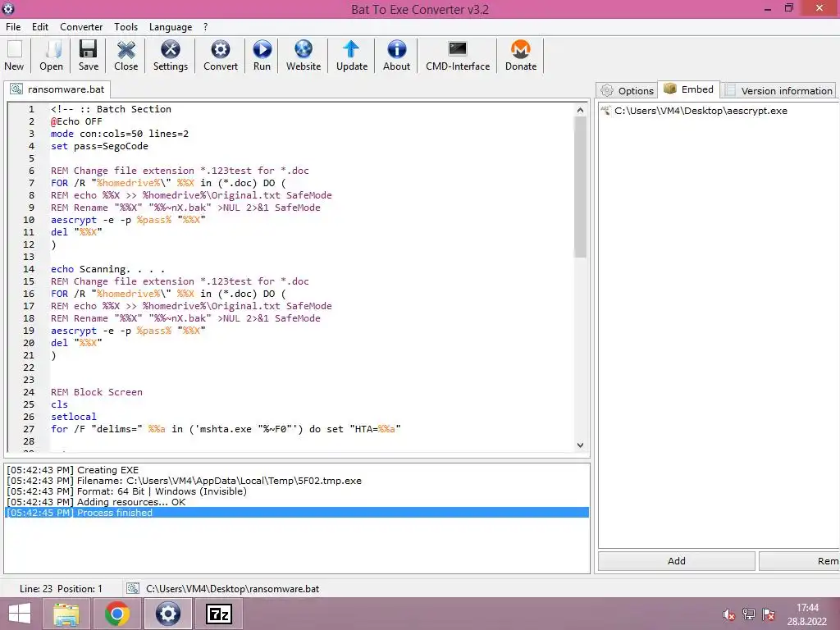The width and height of the screenshot is (840, 630).
Task: Open the File menu
Action: [13, 27]
